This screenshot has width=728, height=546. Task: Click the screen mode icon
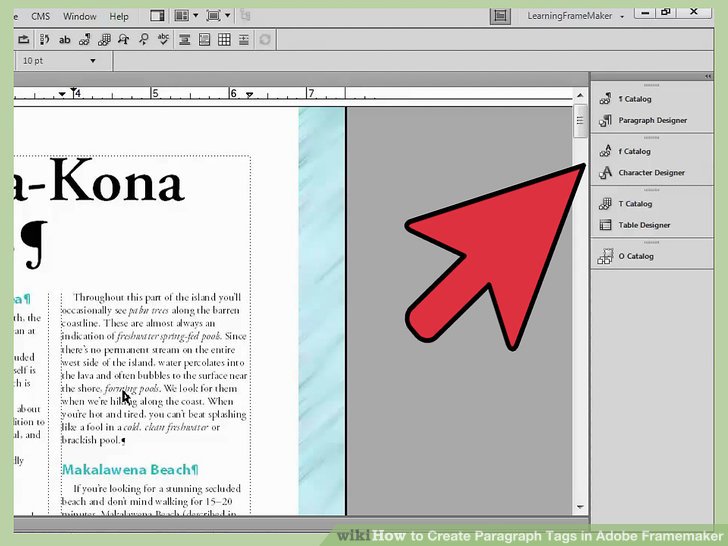coord(213,16)
